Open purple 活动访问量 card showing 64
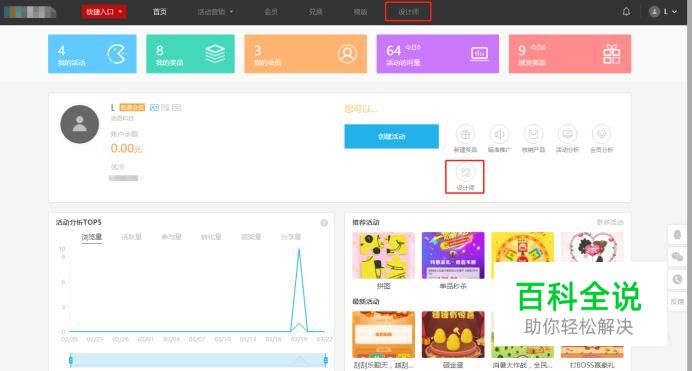The width and height of the screenshot is (692, 371). click(437, 54)
